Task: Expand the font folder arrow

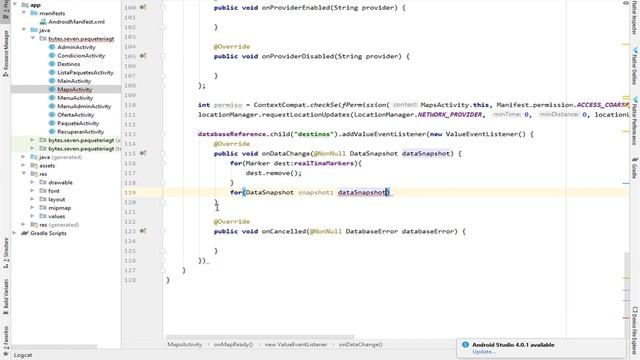Action: pyautogui.click(x=33, y=191)
